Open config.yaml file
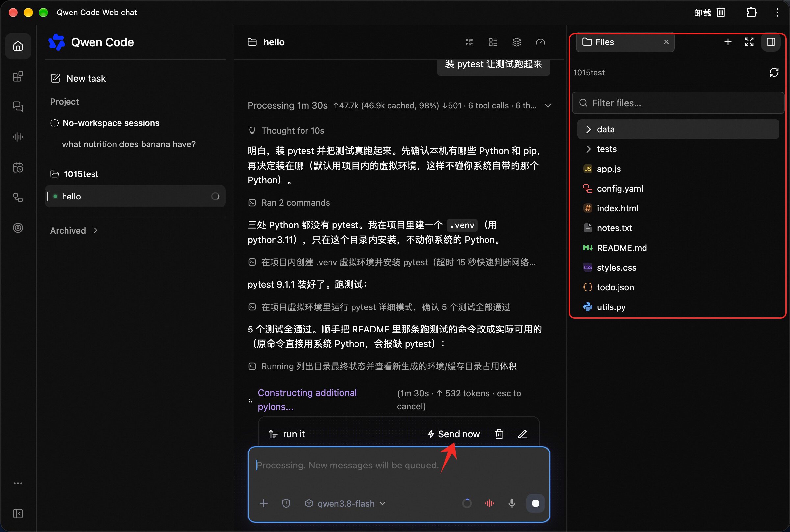This screenshot has height=532, width=790. (678, 188)
